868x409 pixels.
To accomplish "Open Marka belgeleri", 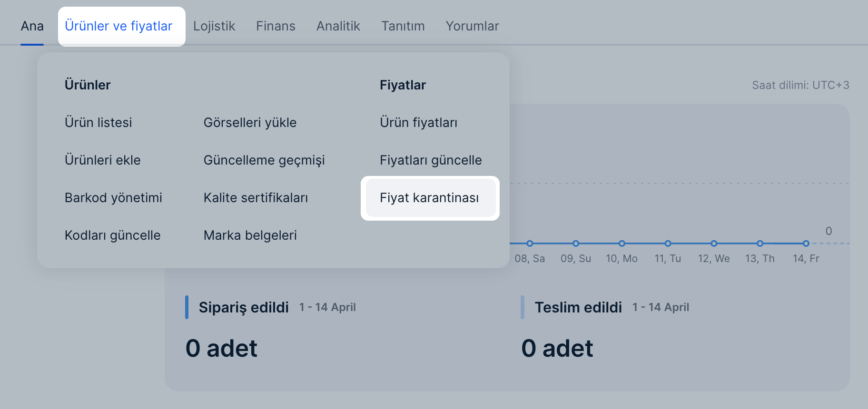I will tap(250, 235).
